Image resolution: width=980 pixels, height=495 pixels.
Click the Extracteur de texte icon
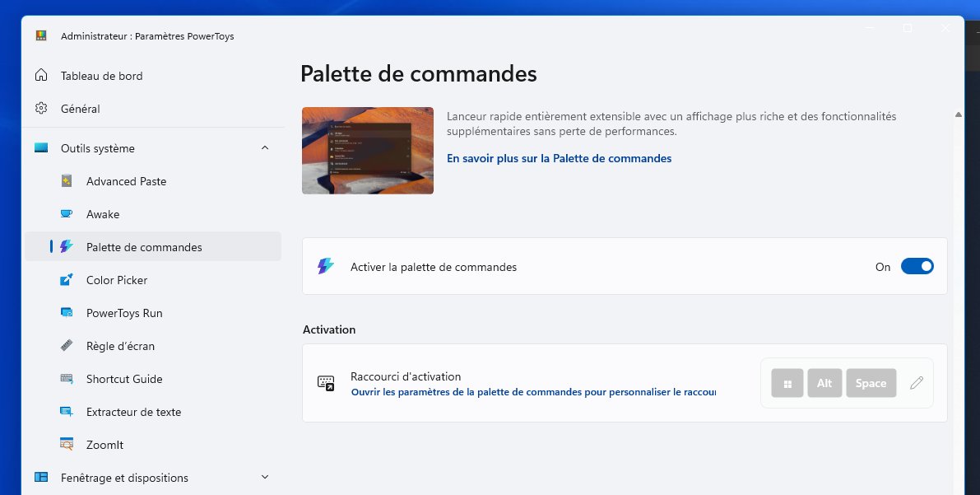pos(67,411)
